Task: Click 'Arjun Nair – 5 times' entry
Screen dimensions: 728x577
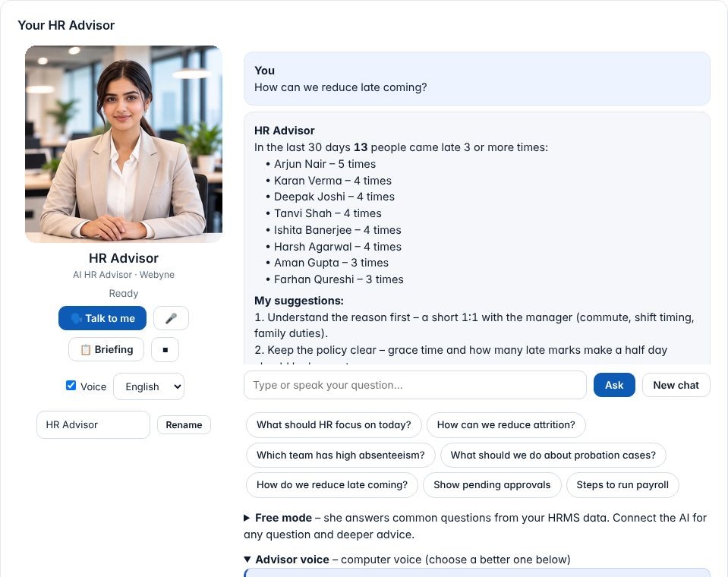Action: click(325, 164)
